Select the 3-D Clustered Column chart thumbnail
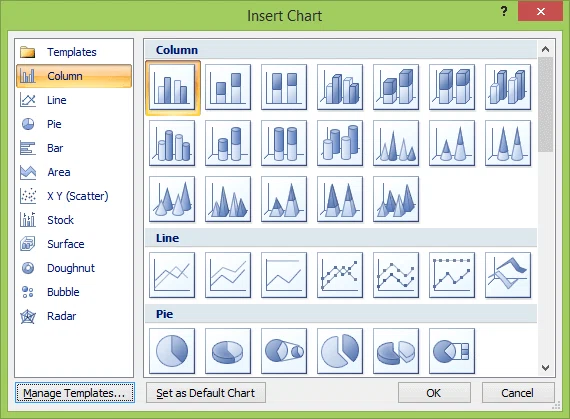The image size is (570, 419). tap(340, 88)
